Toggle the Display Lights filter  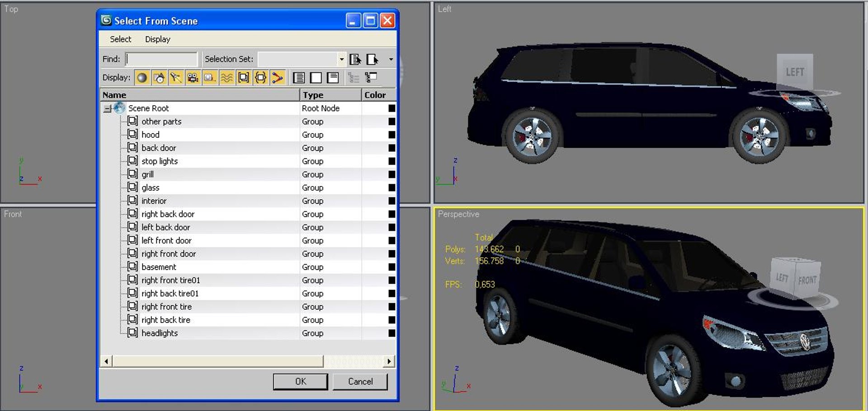click(176, 78)
